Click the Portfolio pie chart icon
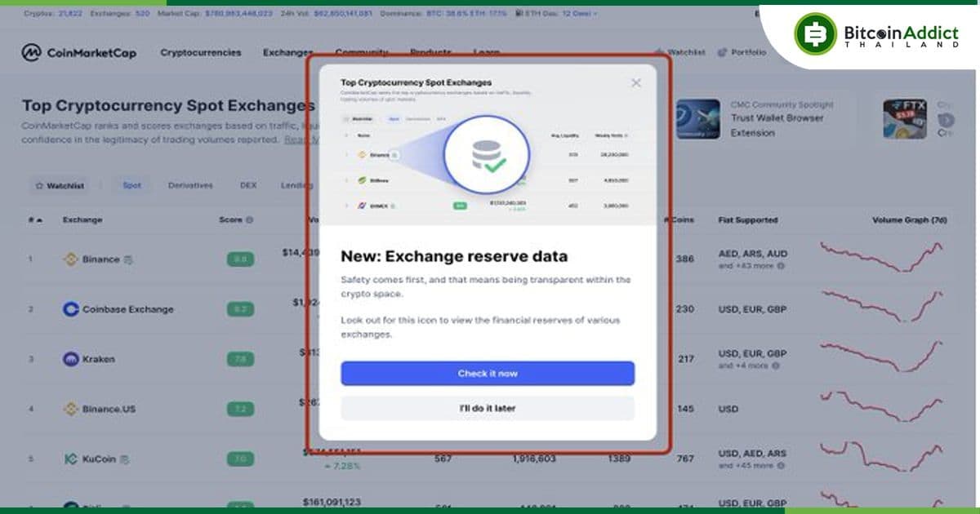 [x=722, y=52]
